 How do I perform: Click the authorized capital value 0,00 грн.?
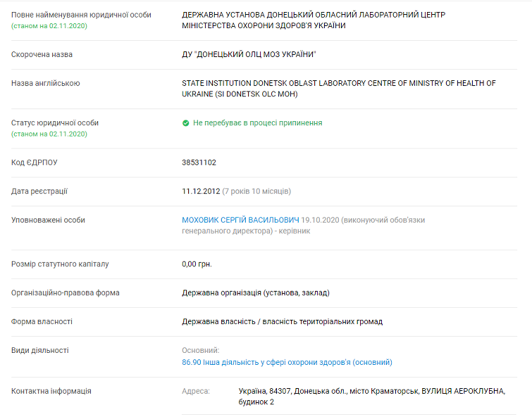click(197, 264)
